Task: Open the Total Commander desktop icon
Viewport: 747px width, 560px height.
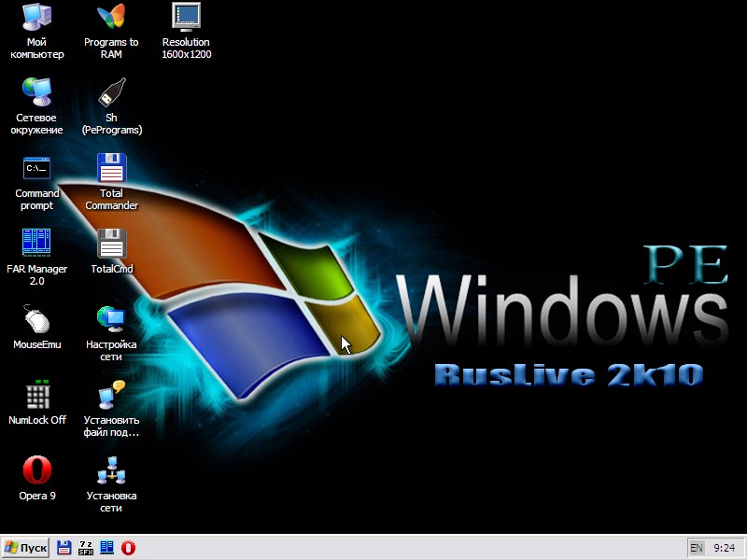Action: pos(111,182)
